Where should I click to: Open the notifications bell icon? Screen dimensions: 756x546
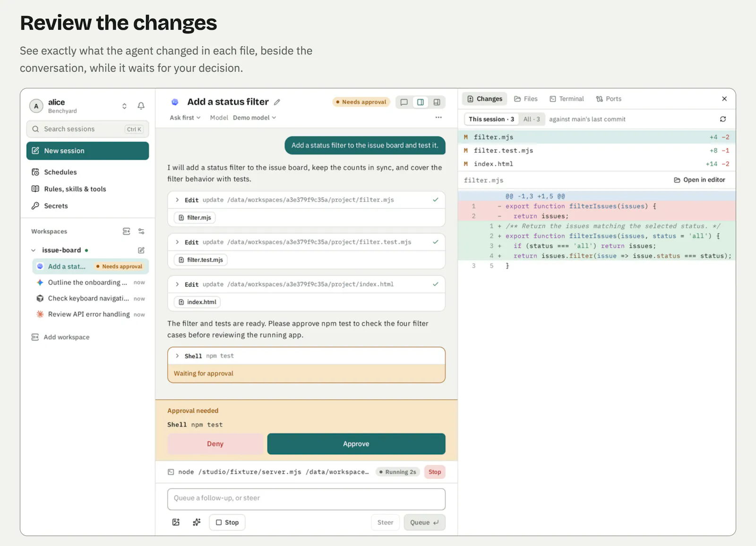pyautogui.click(x=141, y=106)
